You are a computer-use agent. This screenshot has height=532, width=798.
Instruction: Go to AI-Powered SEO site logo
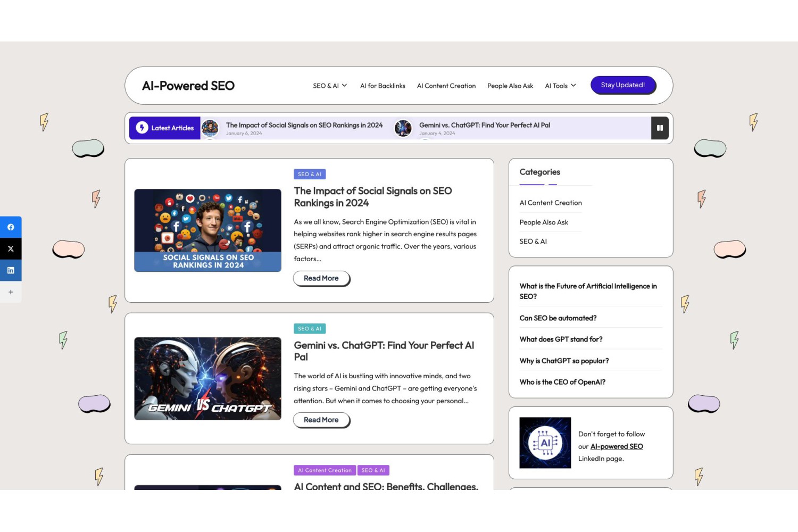click(188, 86)
